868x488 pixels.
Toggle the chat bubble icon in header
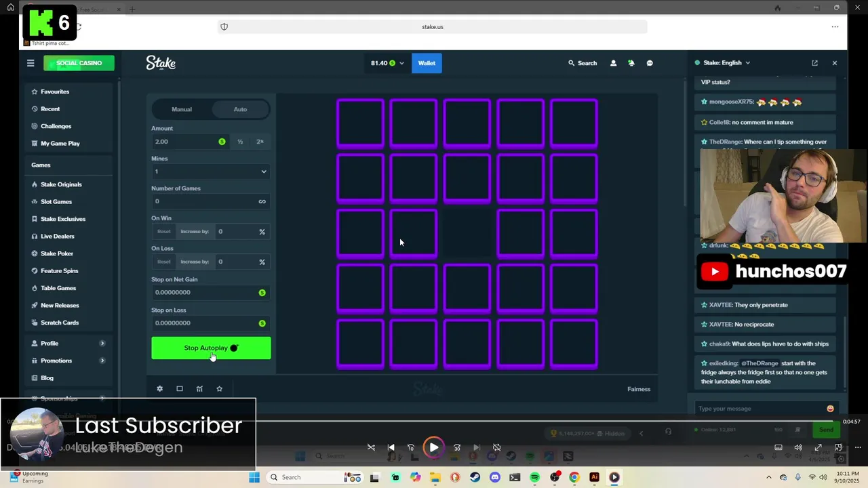[650, 63]
